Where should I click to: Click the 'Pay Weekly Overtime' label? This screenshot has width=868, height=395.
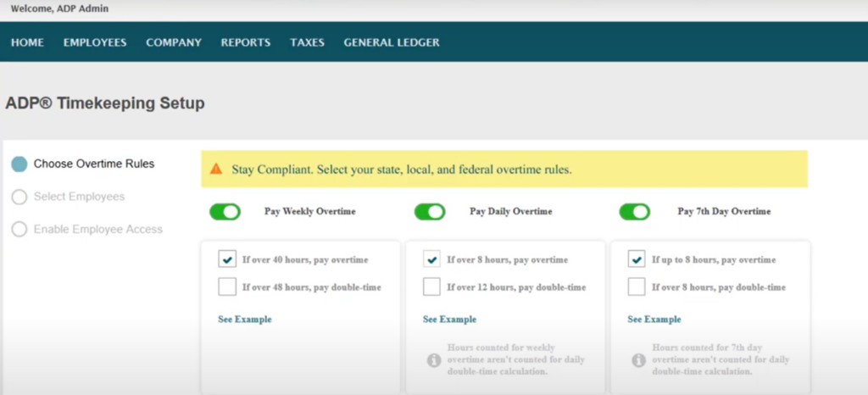[x=310, y=211]
